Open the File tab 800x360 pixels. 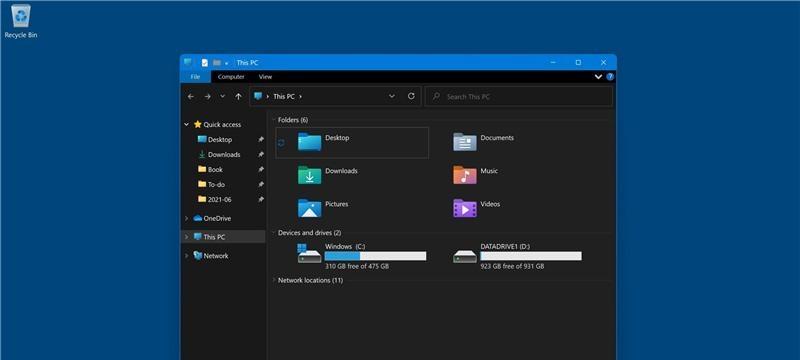pyautogui.click(x=195, y=76)
